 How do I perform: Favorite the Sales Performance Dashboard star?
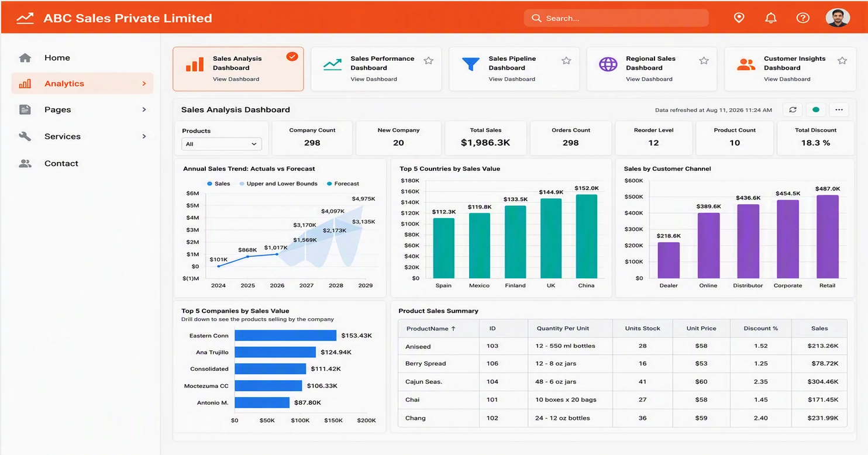tap(428, 61)
